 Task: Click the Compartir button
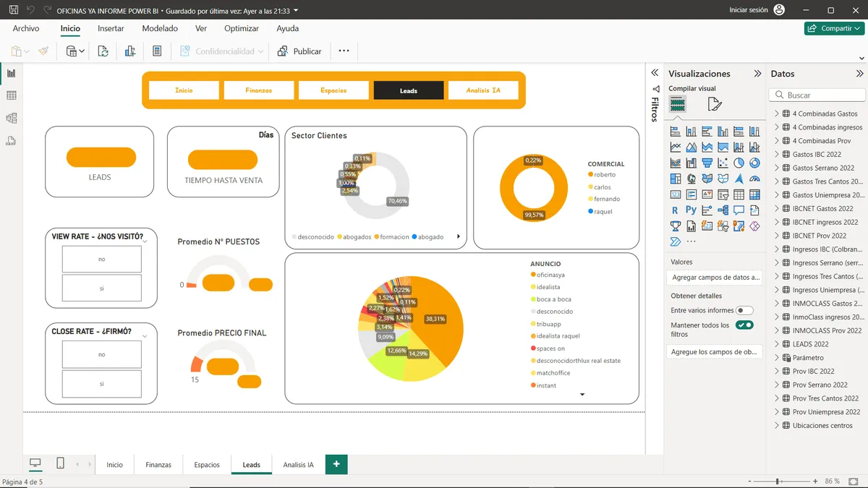[834, 28]
